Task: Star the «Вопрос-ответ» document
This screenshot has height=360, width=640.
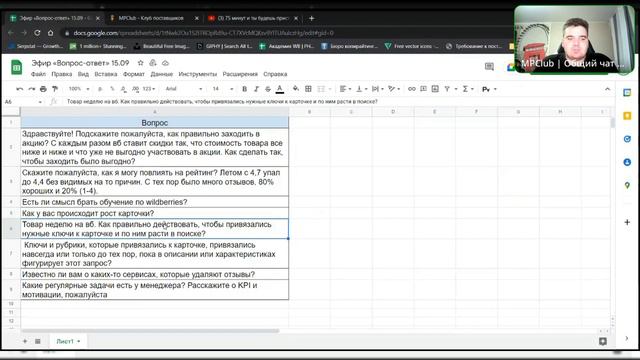Action: (140, 63)
